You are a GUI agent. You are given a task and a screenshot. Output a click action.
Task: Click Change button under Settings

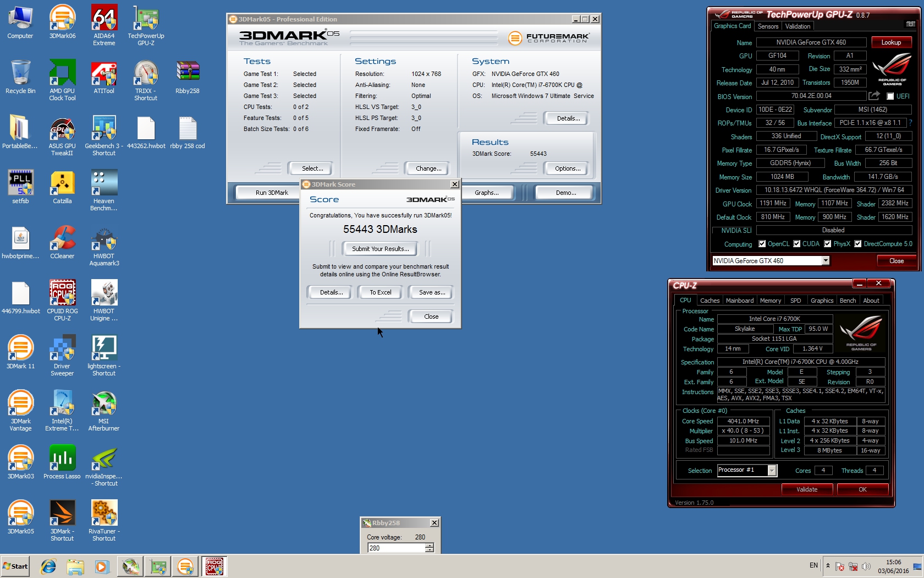tap(428, 168)
